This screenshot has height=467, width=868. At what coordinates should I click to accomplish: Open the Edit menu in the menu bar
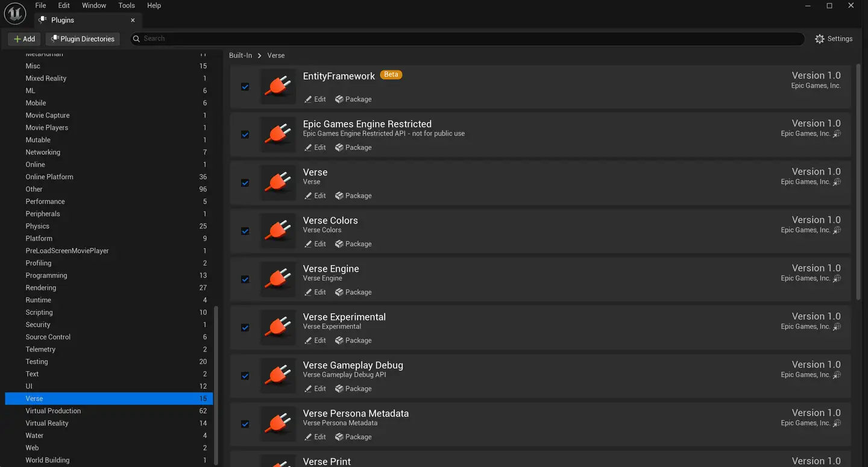tap(64, 5)
